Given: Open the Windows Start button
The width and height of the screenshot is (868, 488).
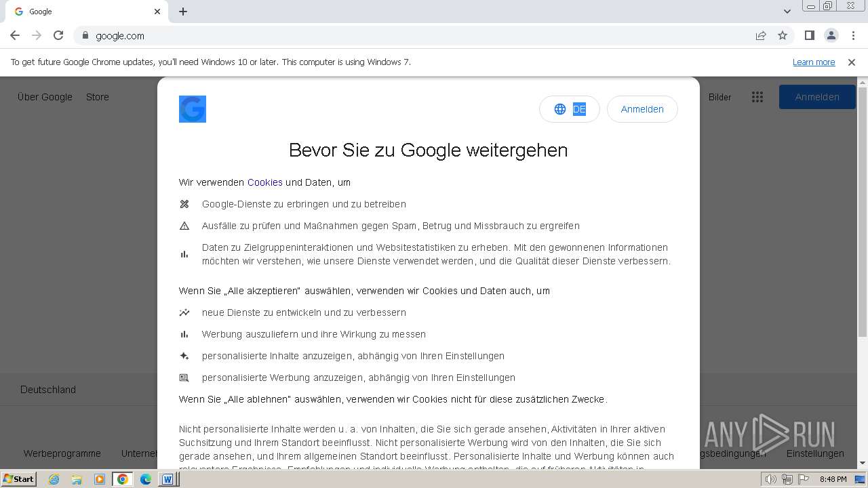Looking at the screenshot, I should click(19, 479).
